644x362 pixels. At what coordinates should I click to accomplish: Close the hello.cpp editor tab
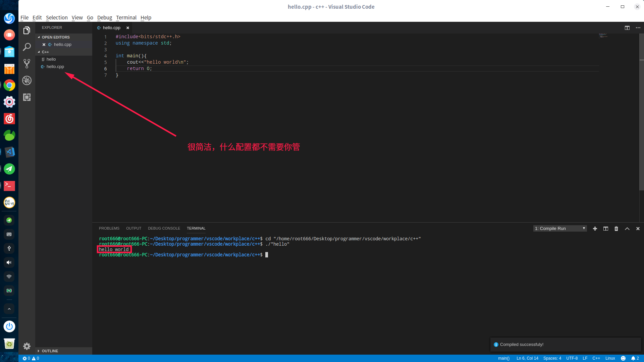(128, 28)
